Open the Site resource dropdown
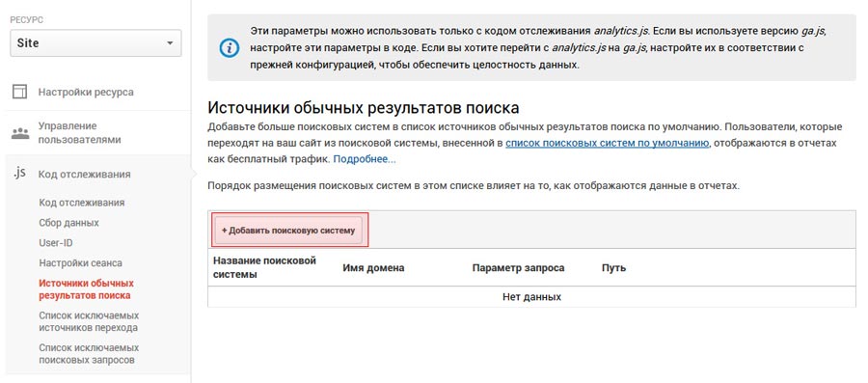868x383 pixels. (x=95, y=43)
